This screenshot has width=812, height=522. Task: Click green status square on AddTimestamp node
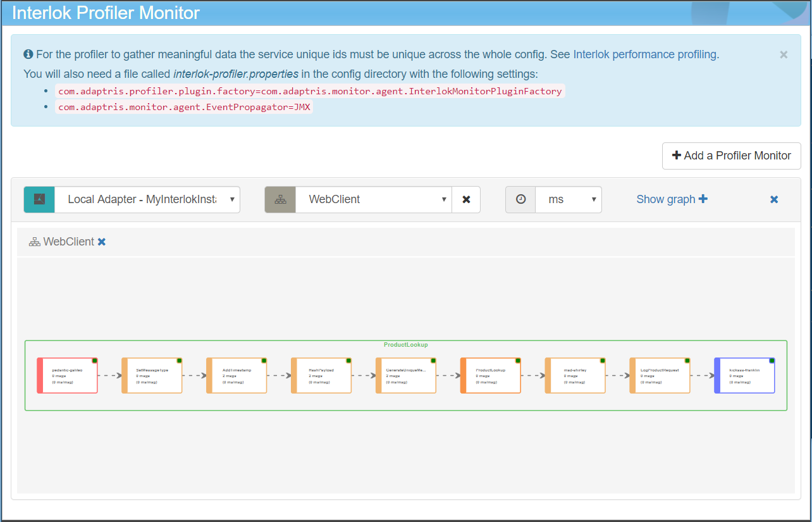coord(264,361)
